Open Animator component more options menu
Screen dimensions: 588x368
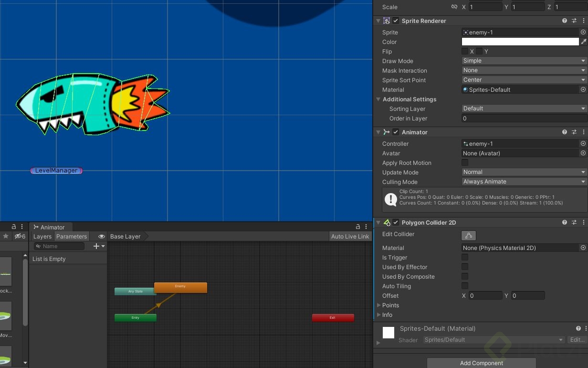(x=583, y=132)
